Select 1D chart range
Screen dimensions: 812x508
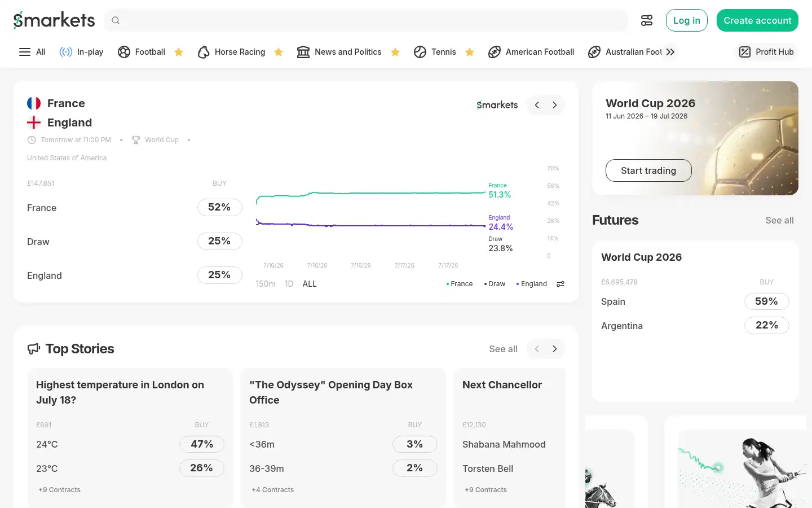(x=289, y=284)
